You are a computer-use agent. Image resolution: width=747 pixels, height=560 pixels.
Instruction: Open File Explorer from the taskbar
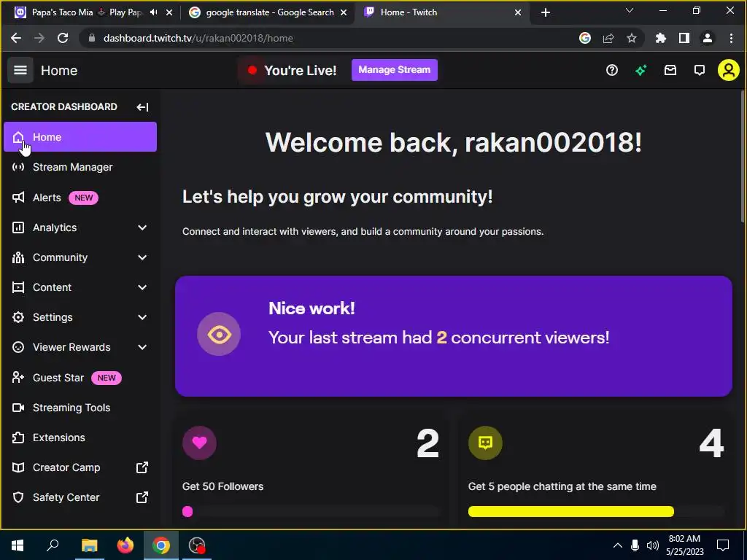[89, 545]
